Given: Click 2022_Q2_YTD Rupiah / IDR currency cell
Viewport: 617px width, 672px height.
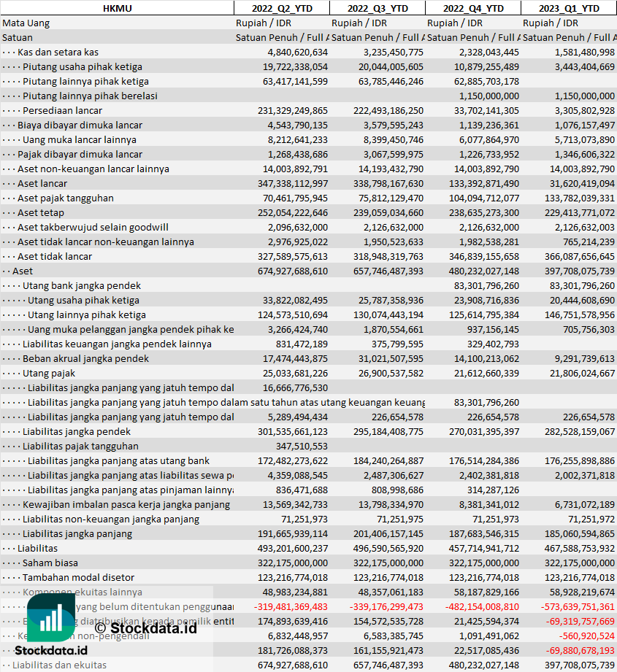Looking at the screenshot, I should pyautogui.click(x=264, y=23).
